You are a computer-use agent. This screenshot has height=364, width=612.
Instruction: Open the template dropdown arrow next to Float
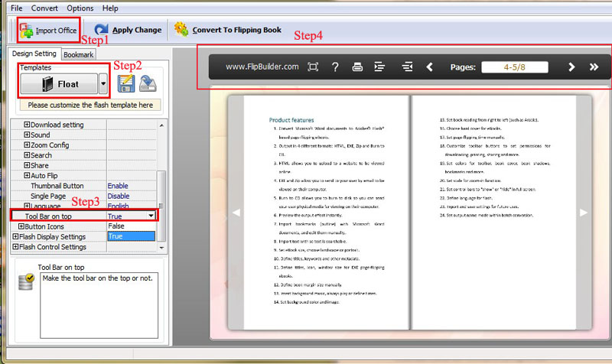click(103, 84)
